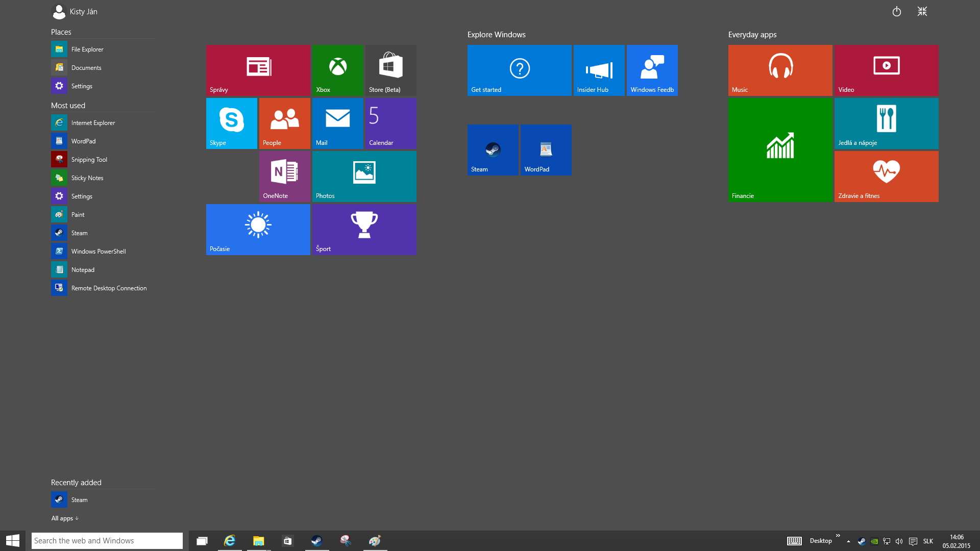Open the Xbox tile
This screenshot has height=551, width=980.
(x=337, y=70)
